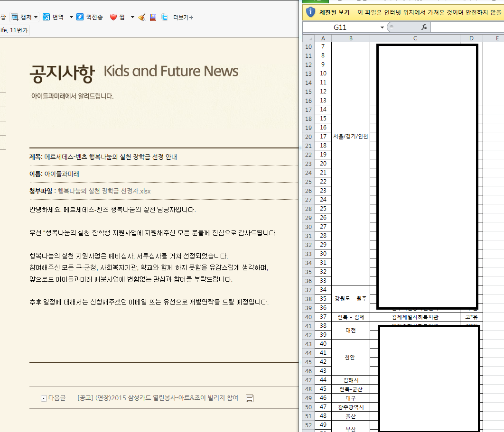Expand the 찜 dropdown arrow

pos(132,17)
